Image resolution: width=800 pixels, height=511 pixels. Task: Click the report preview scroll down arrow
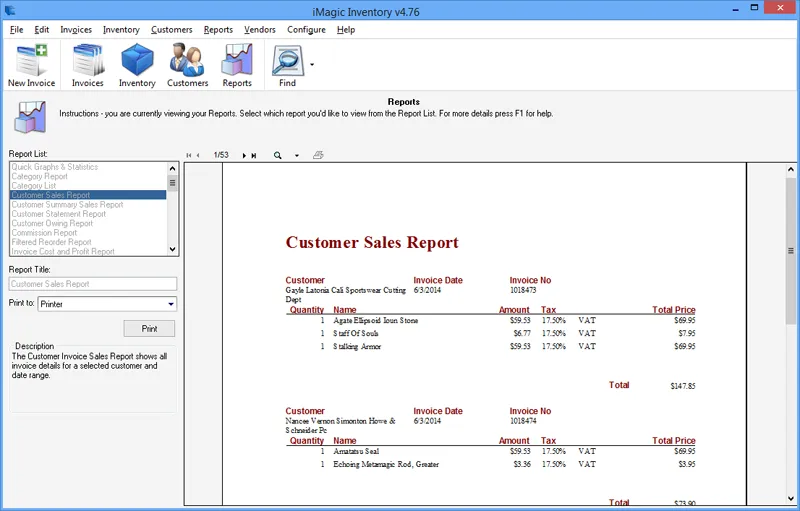pyautogui.click(x=791, y=499)
